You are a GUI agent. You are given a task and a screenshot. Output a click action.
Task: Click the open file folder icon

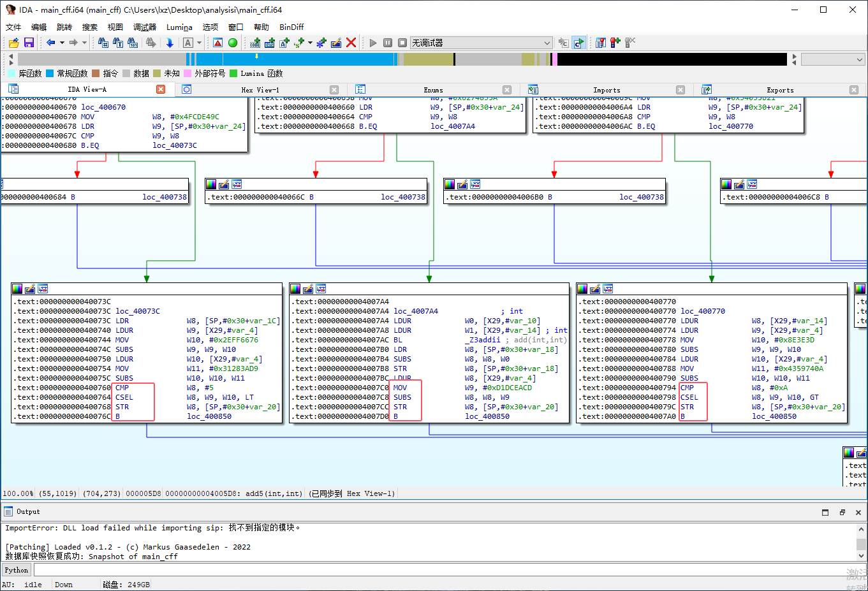coord(13,43)
